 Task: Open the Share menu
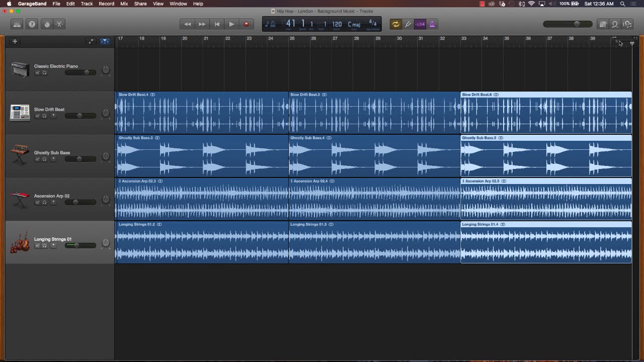pos(140,4)
